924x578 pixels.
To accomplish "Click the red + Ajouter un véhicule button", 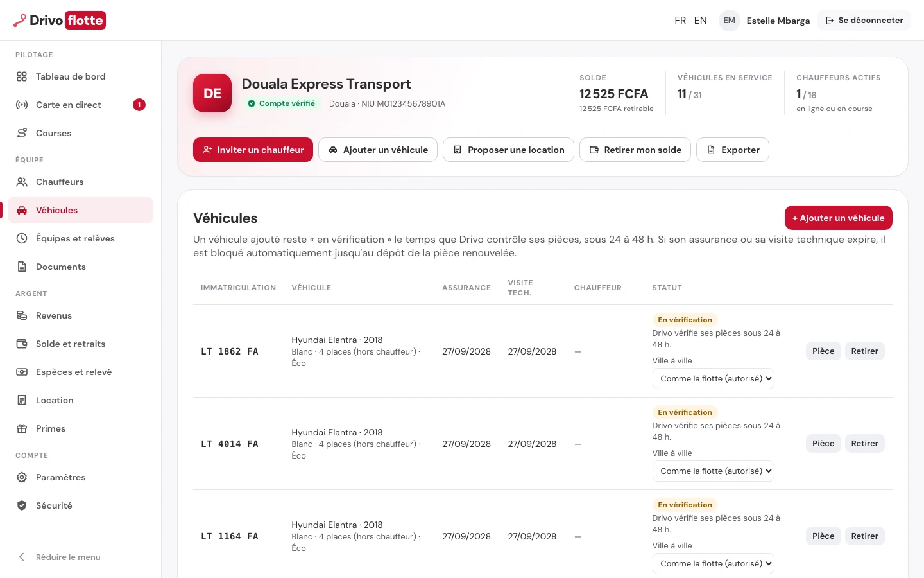I will tap(839, 218).
